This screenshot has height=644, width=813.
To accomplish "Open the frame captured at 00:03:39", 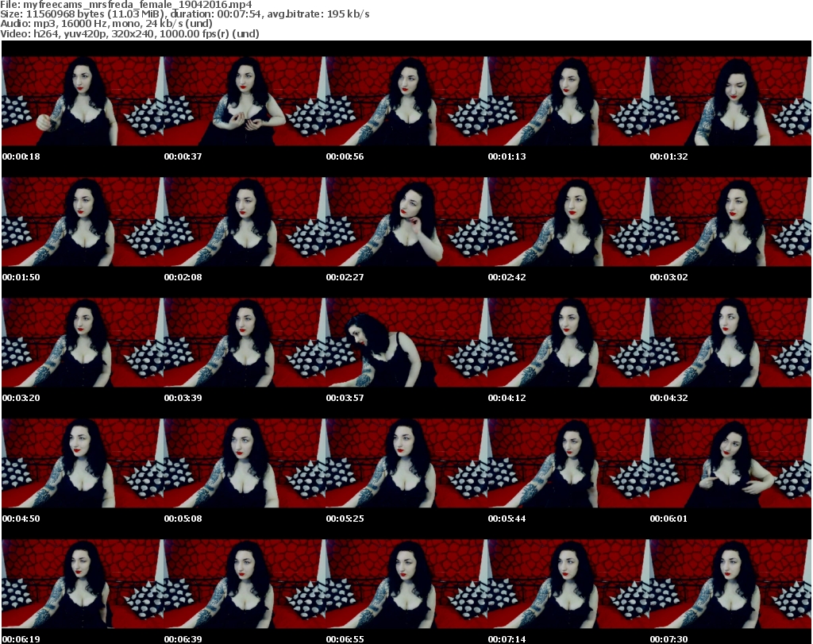I will [x=245, y=342].
